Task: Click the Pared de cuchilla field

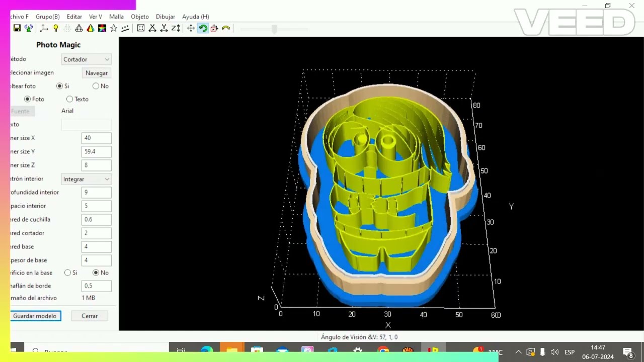Action: click(x=97, y=219)
